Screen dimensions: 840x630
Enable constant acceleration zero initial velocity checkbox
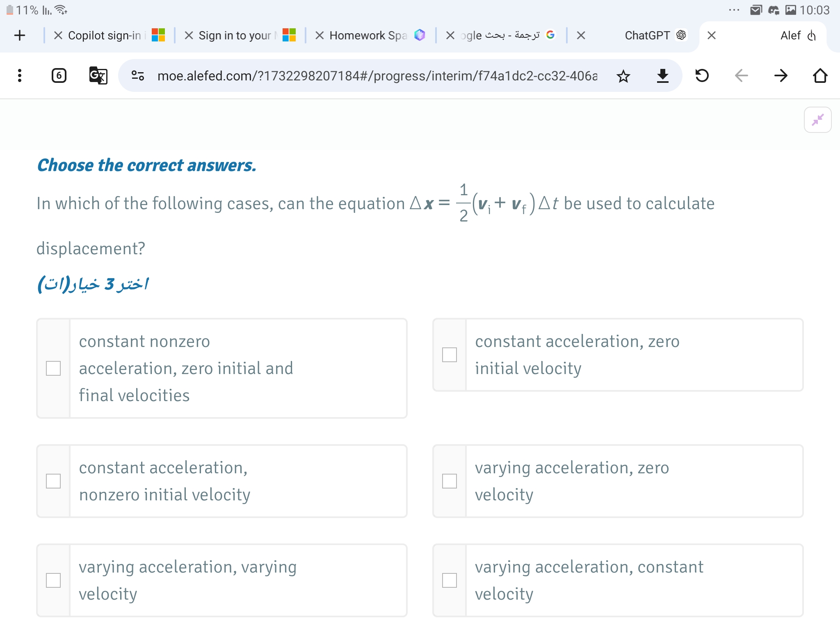pos(450,354)
